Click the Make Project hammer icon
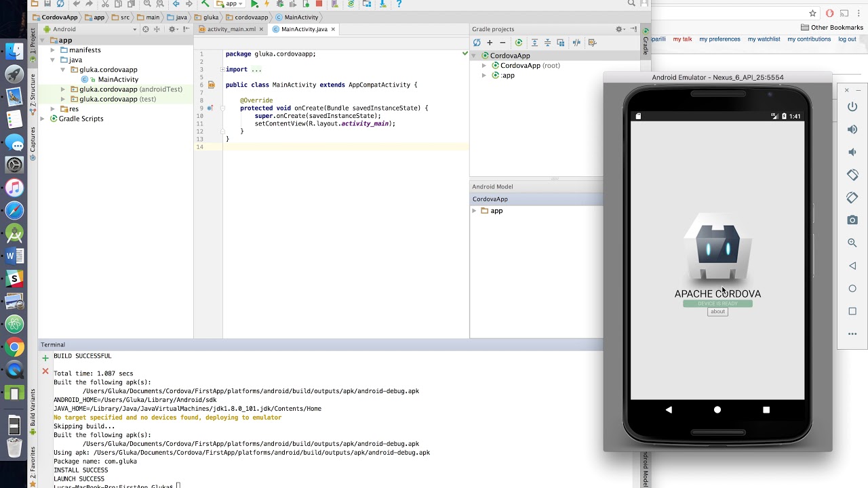The height and width of the screenshot is (488, 868). point(205,3)
